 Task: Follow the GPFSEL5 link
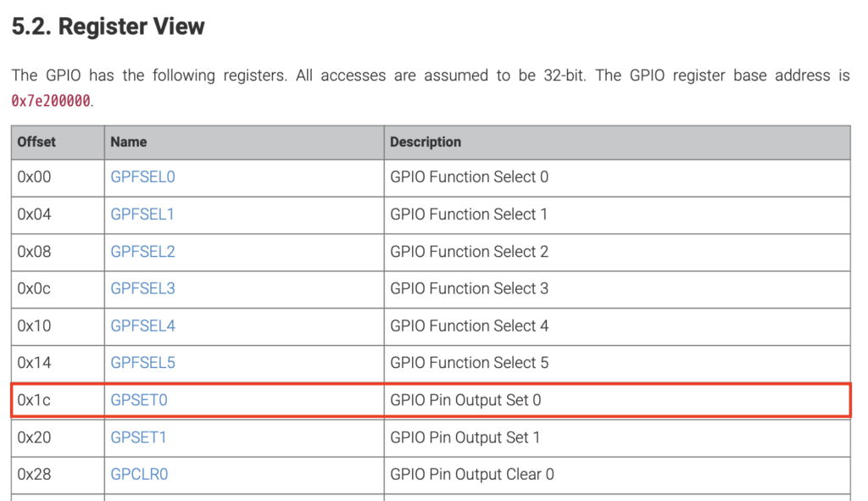click(x=142, y=363)
